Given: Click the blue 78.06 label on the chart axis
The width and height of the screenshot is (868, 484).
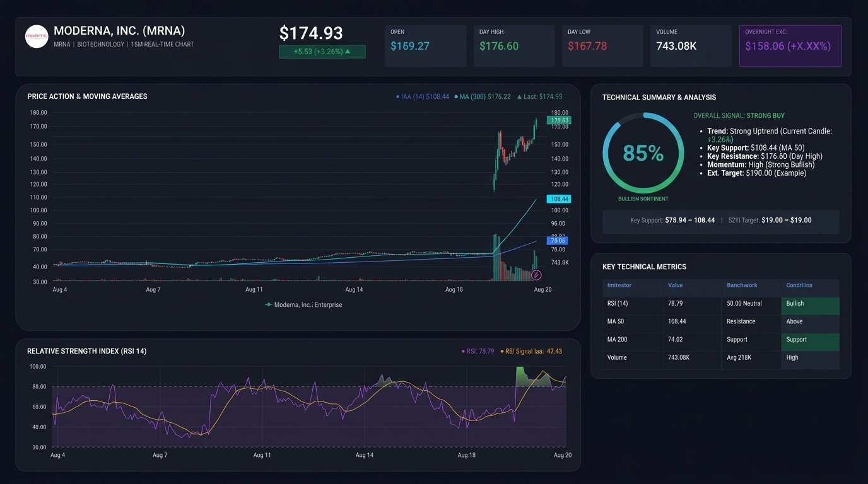Looking at the screenshot, I should click(x=558, y=241).
